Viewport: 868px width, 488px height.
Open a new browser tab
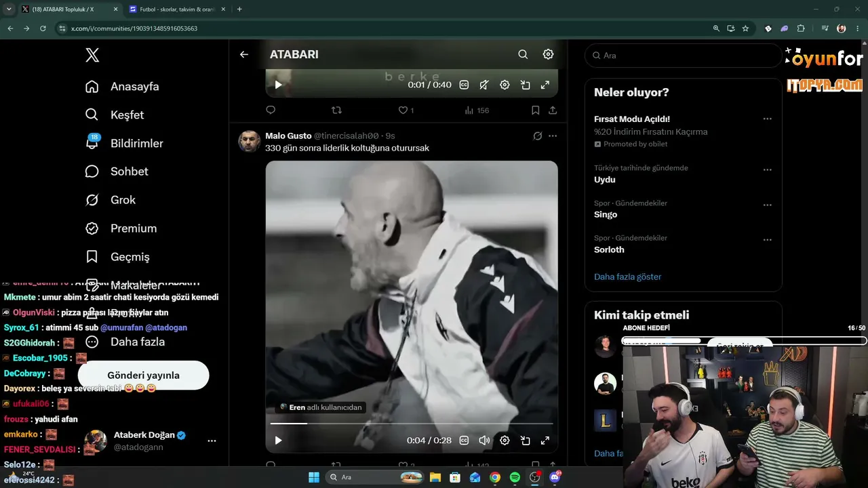pos(239,9)
